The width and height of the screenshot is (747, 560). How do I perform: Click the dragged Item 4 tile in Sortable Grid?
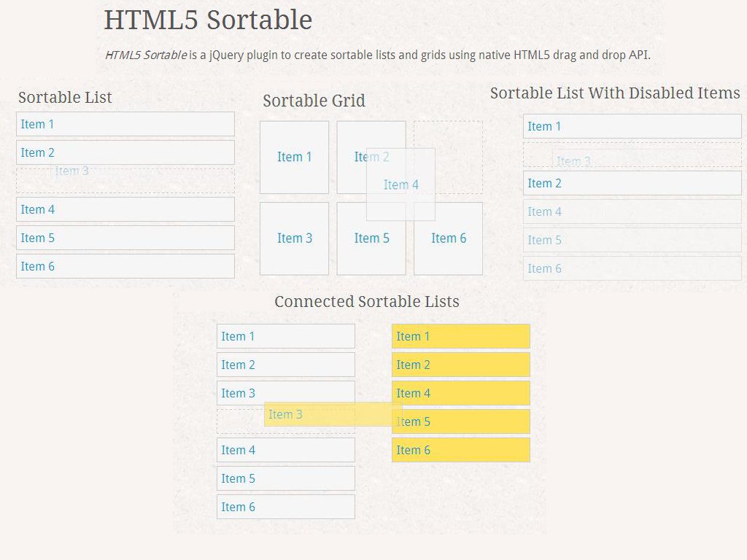(400, 184)
